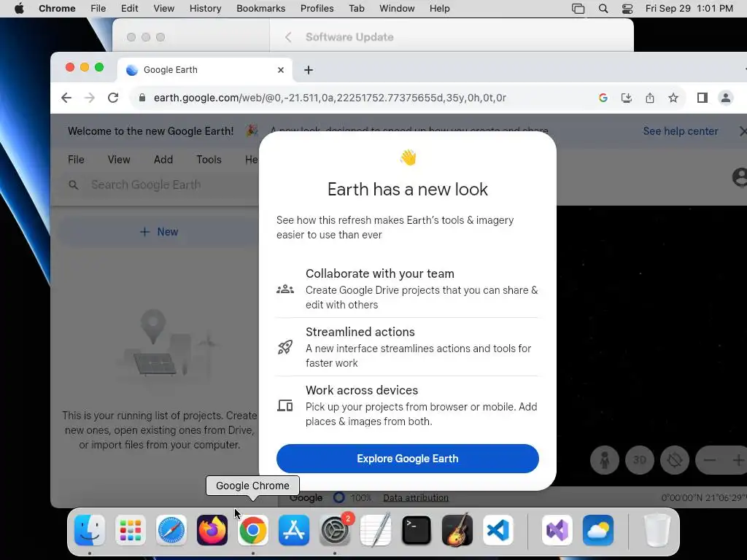Viewport: 747px width, 560px height.
Task: Reload the Google Earth page
Action: 113,98
